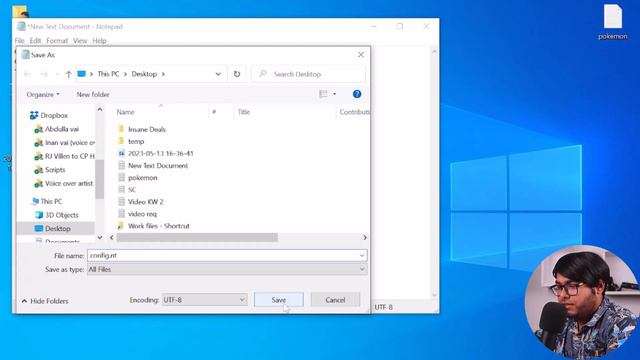Open the Help question mark icon

click(x=357, y=94)
